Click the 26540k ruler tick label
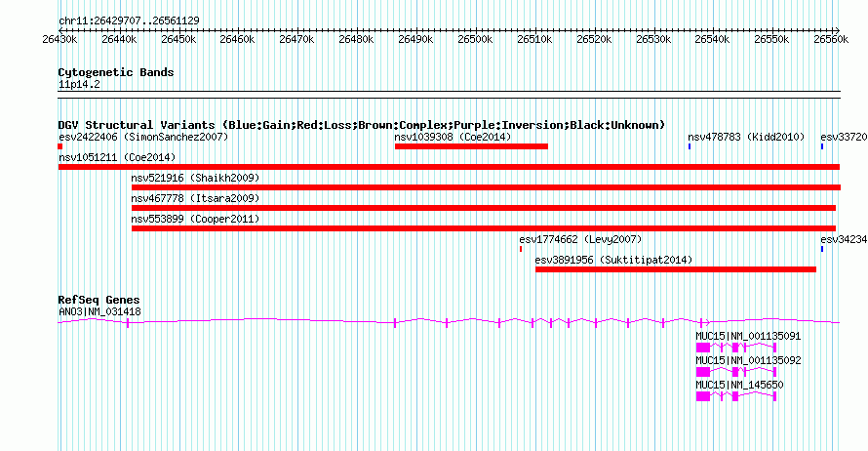This screenshot has width=868, height=451. coord(712,40)
